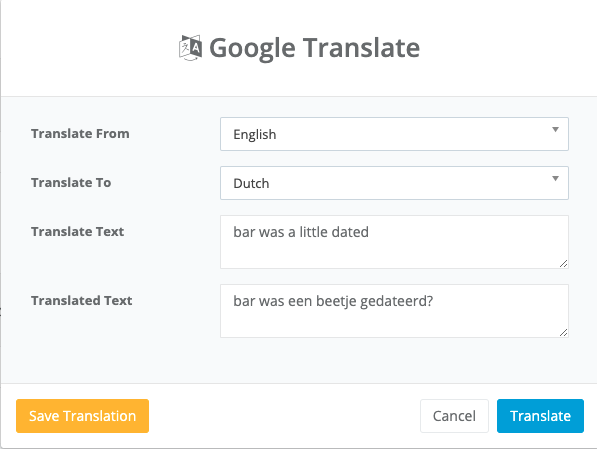
Task: Click into the Translate Text field
Action: coord(394,242)
